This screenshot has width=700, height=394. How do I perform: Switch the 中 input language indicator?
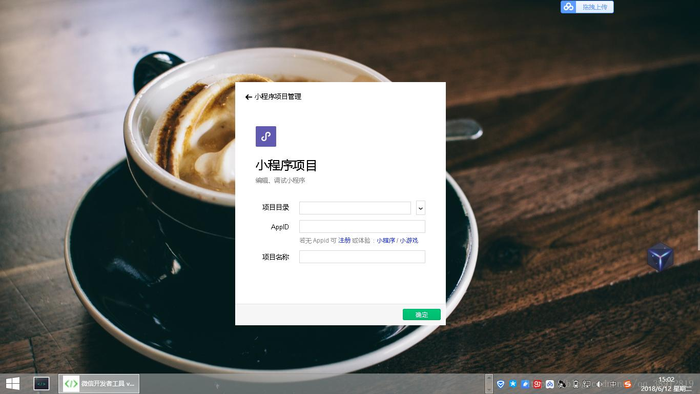(614, 384)
